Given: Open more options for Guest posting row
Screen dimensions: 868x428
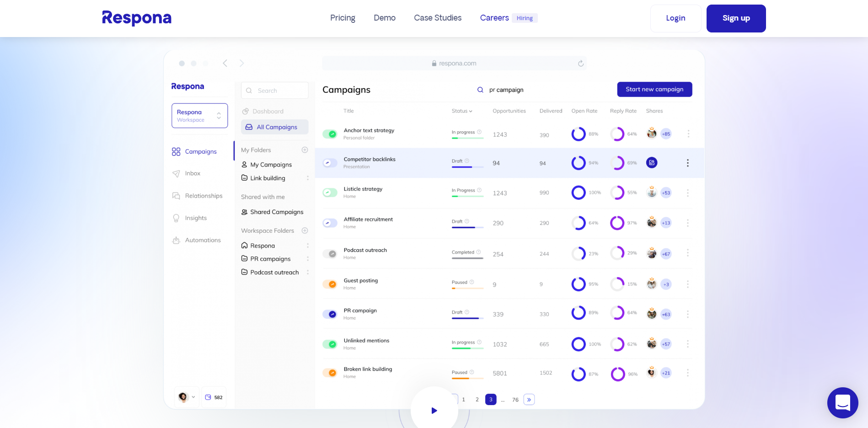Looking at the screenshot, I should pyautogui.click(x=688, y=284).
